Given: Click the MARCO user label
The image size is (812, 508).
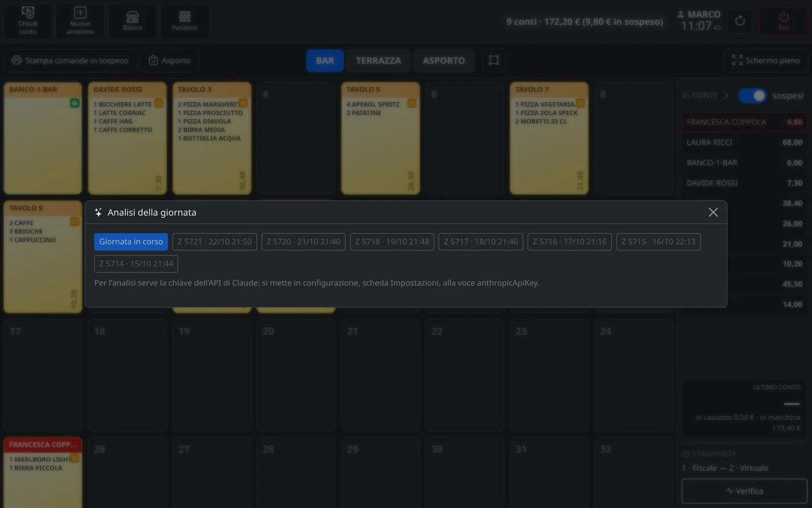Looking at the screenshot, I should tap(699, 14).
